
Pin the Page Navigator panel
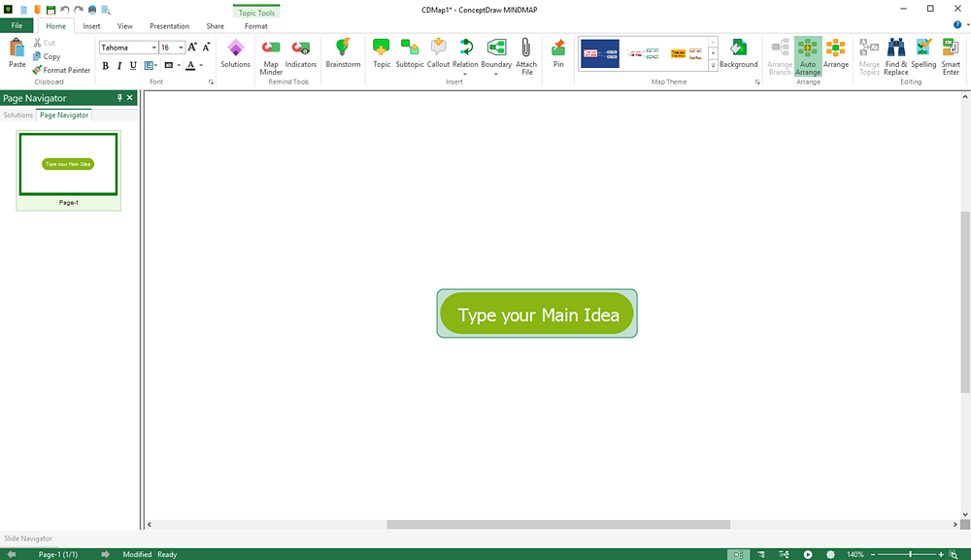[119, 98]
